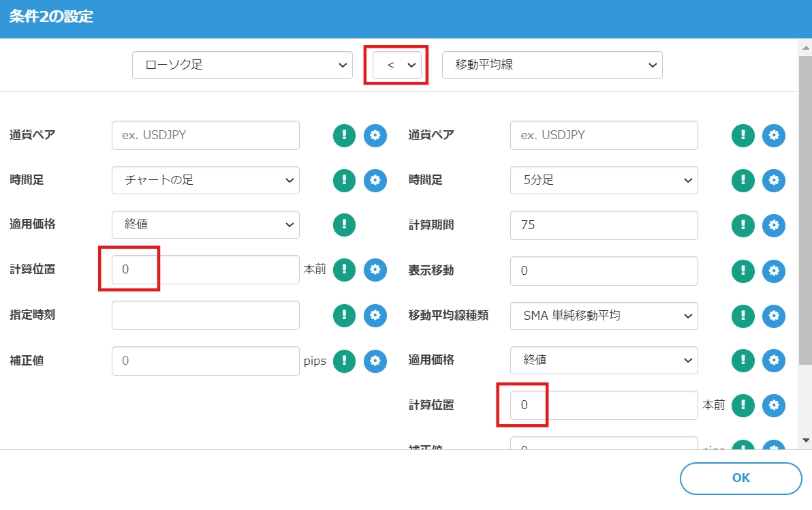Expand the SMA 単純移動平均 type dropdown
Viewport: 812px width, 510px height.
[604, 316]
